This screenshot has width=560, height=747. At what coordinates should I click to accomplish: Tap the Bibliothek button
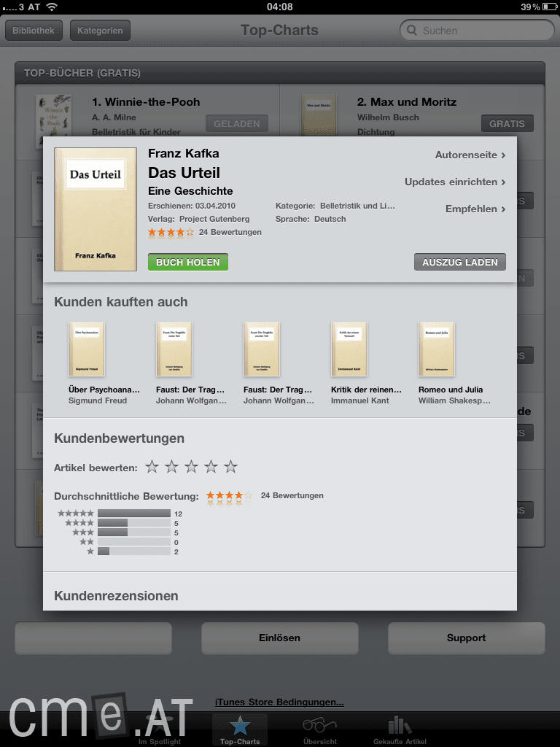click(34, 31)
